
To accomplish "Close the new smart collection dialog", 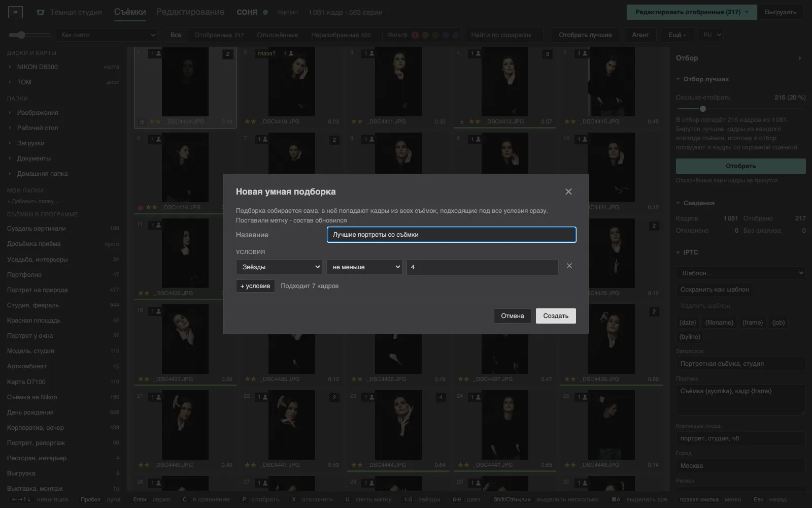I will pyautogui.click(x=568, y=192).
